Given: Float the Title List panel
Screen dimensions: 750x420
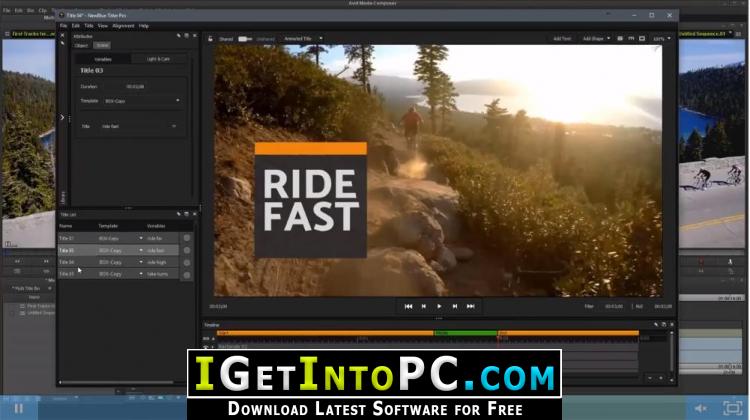Looking at the screenshot, I should [187, 214].
